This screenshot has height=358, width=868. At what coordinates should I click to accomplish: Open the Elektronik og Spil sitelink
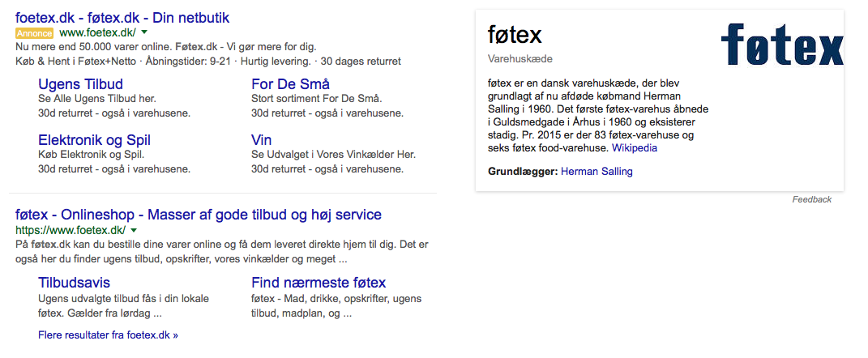pos(95,140)
